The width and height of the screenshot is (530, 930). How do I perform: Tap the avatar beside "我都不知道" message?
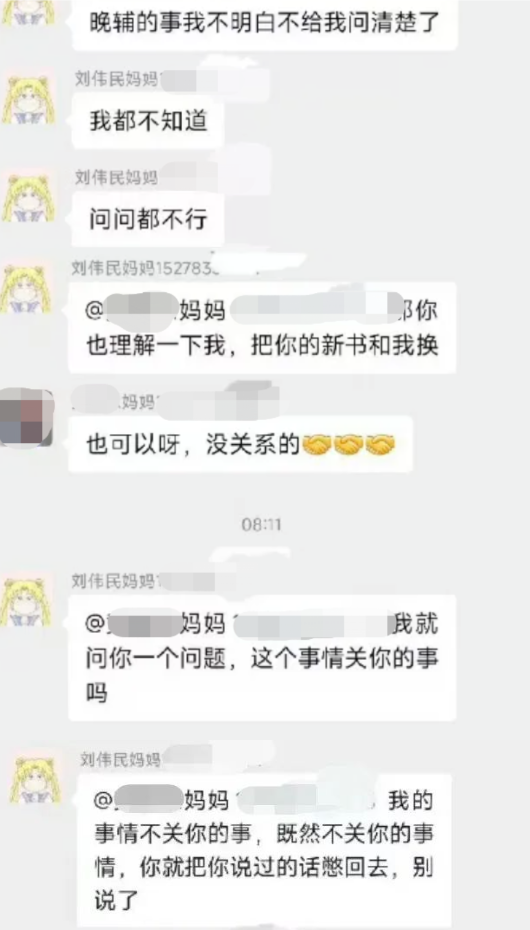[x=28, y=101]
